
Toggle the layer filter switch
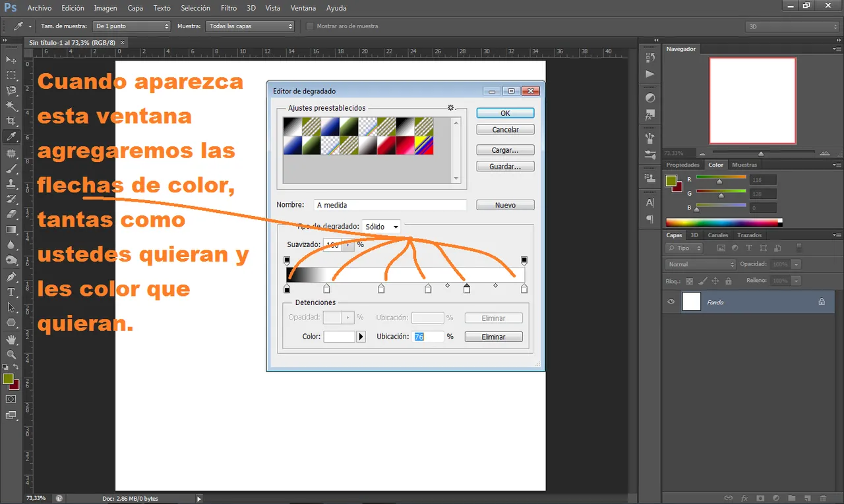point(799,248)
